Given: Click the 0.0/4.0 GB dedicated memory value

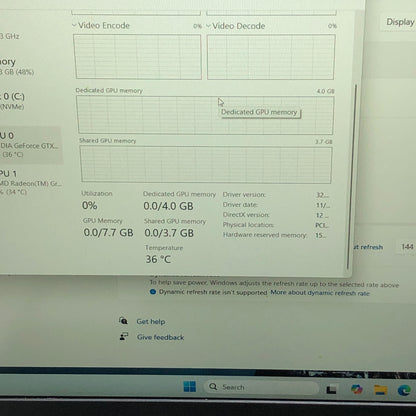Looking at the screenshot, I should (x=168, y=206).
